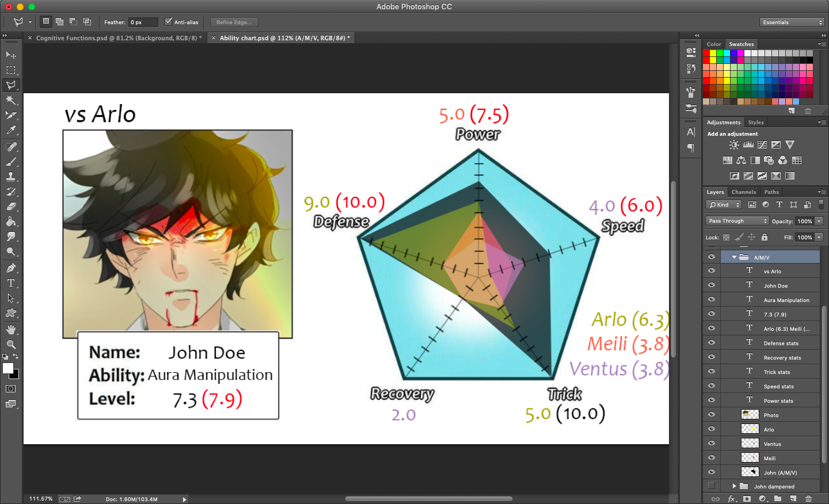Switch to the Channels tab

[743, 192]
